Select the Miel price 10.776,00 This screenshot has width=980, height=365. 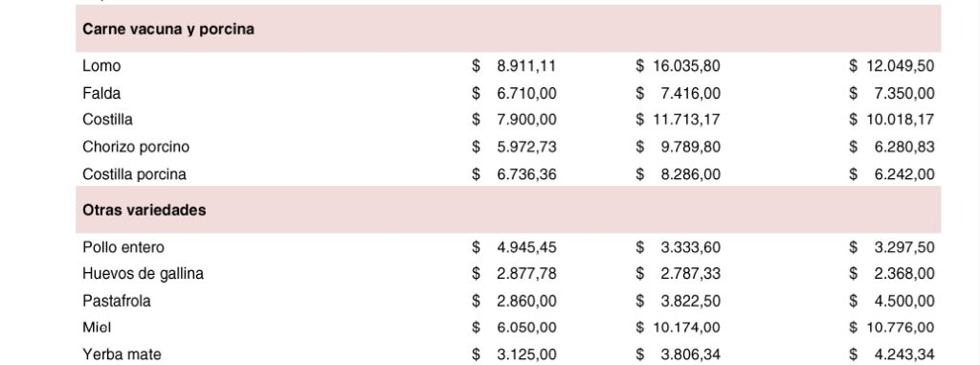pyautogui.click(x=900, y=328)
